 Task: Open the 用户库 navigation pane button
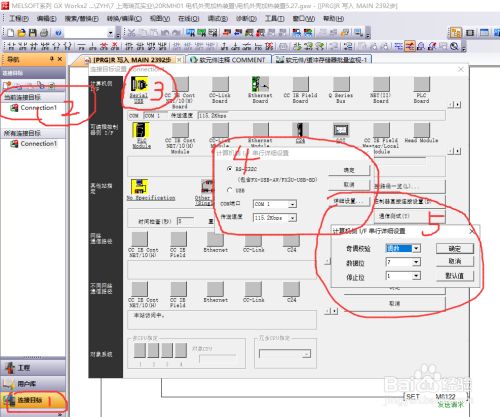coord(33,384)
